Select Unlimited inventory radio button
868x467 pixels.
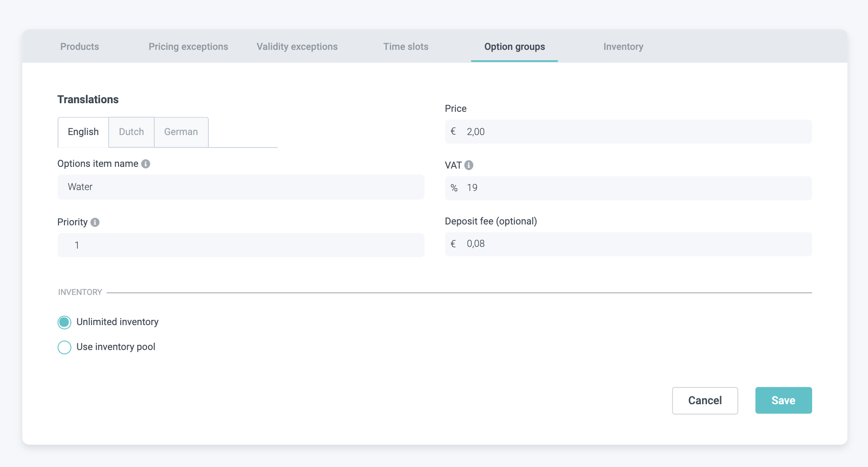pos(64,322)
